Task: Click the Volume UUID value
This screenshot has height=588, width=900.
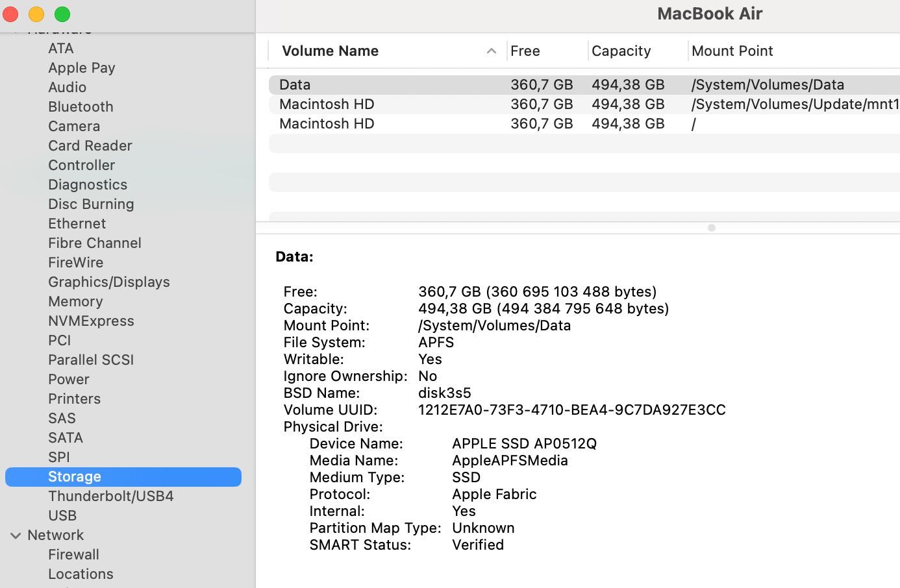Action: click(x=572, y=410)
